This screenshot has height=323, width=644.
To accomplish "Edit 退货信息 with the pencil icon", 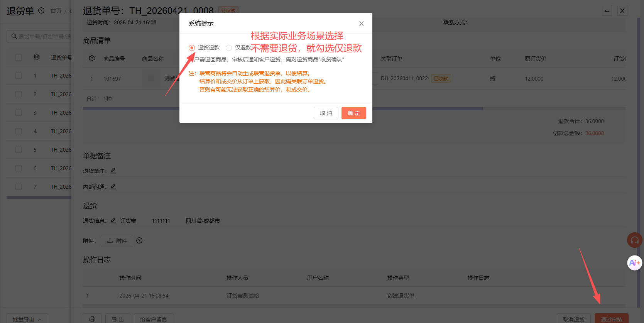I will (x=113, y=220).
